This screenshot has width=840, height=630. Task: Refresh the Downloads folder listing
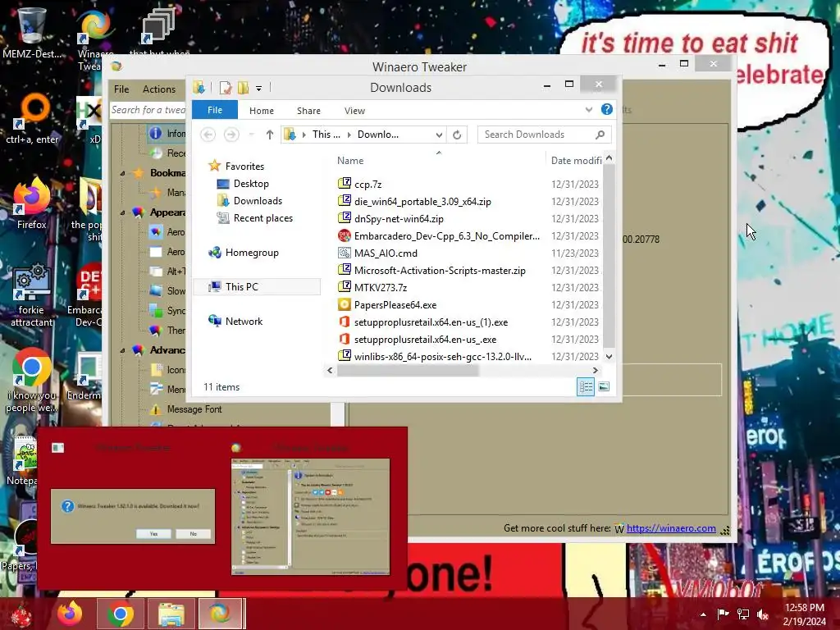point(457,135)
